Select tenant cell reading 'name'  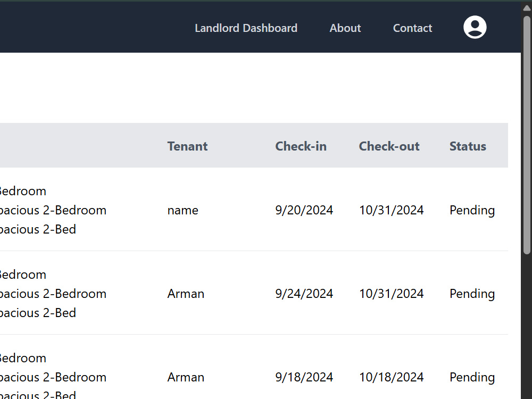coord(182,210)
